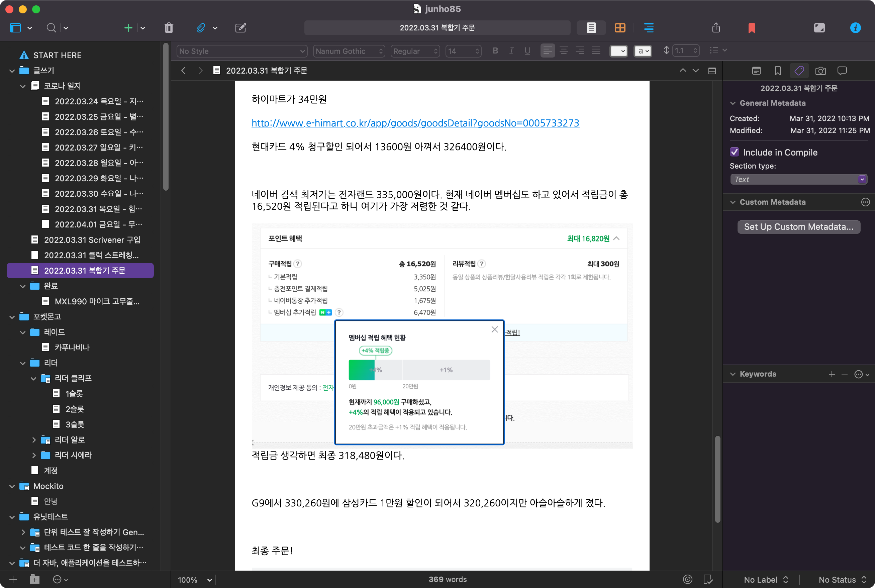Click the paperclip attachment icon
This screenshot has height=588, width=875.
point(201,28)
